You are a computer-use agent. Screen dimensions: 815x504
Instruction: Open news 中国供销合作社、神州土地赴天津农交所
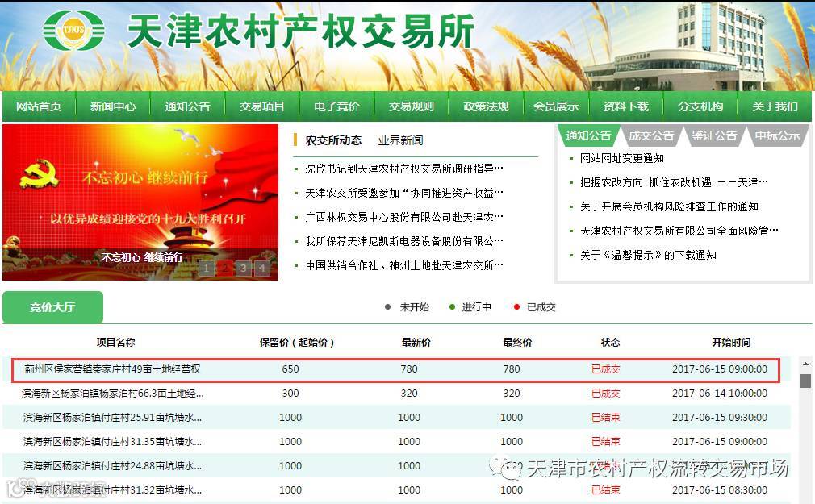click(403, 265)
